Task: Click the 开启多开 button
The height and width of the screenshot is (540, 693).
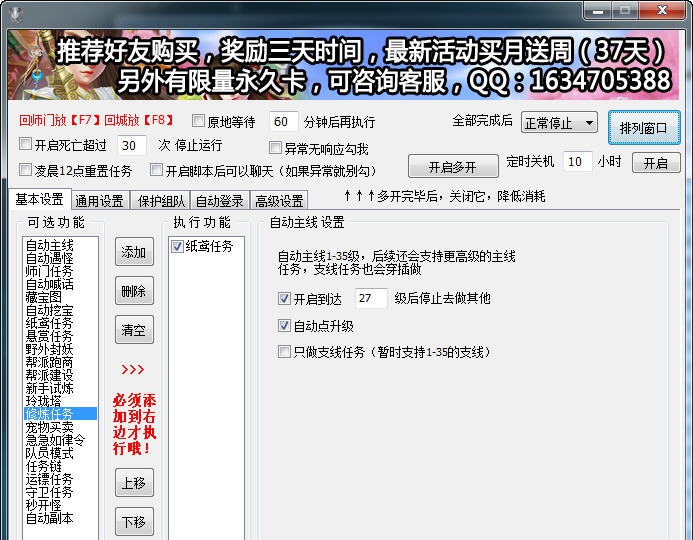Action: tap(453, 167)
